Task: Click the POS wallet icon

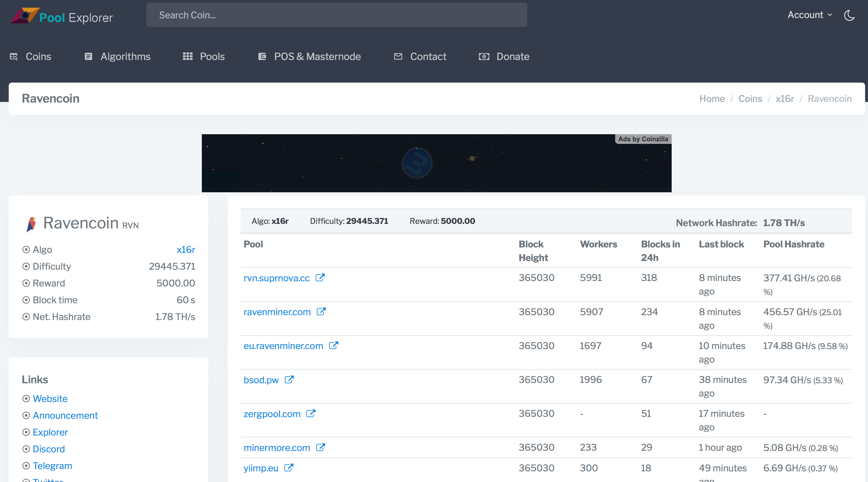Action: pos(262,56)
